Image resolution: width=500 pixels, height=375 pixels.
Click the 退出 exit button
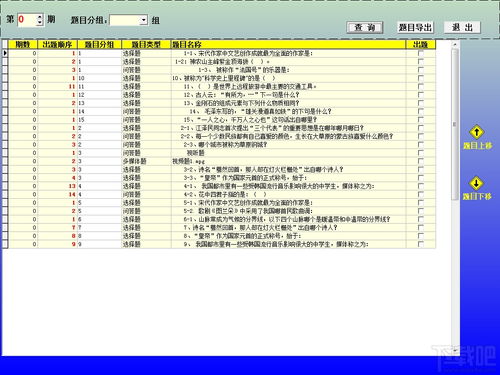click(x=462, y=27)
